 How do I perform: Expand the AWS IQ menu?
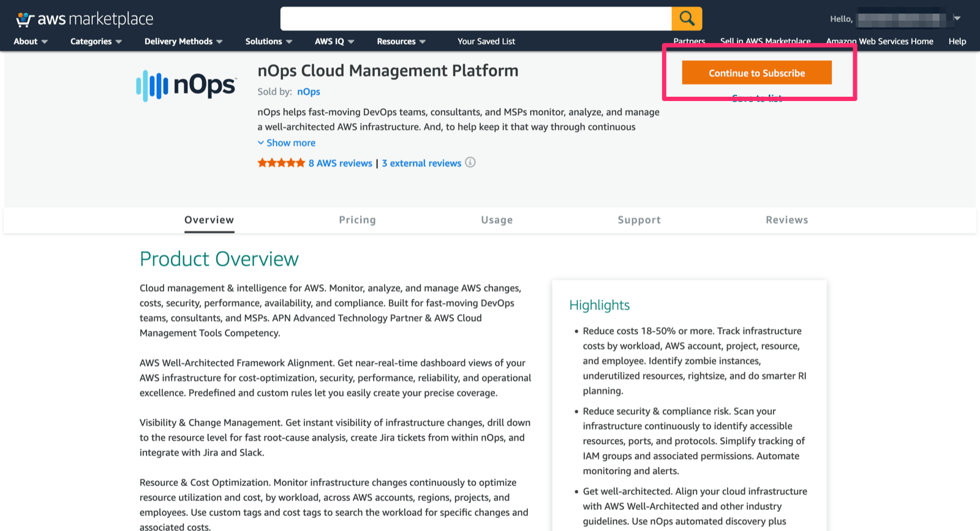click(x=334, y=42)
